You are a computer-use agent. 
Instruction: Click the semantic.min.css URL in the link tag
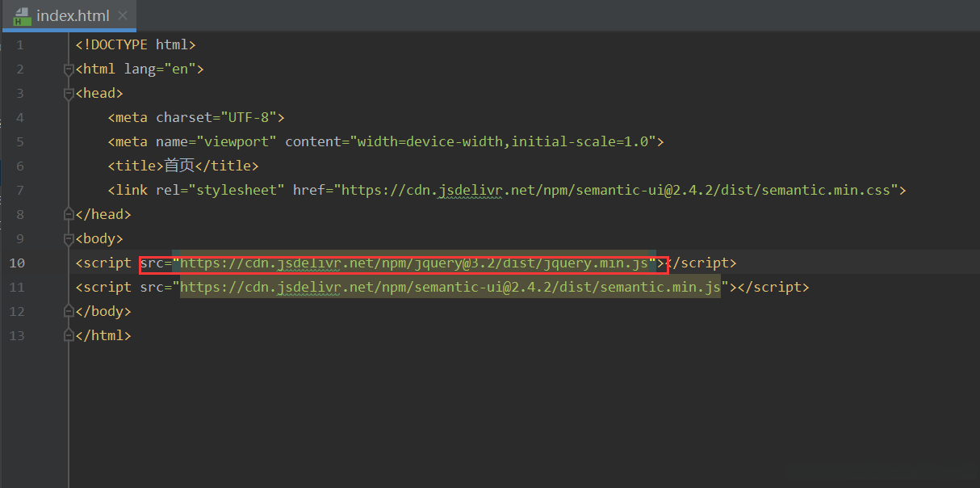coord(616,191)
